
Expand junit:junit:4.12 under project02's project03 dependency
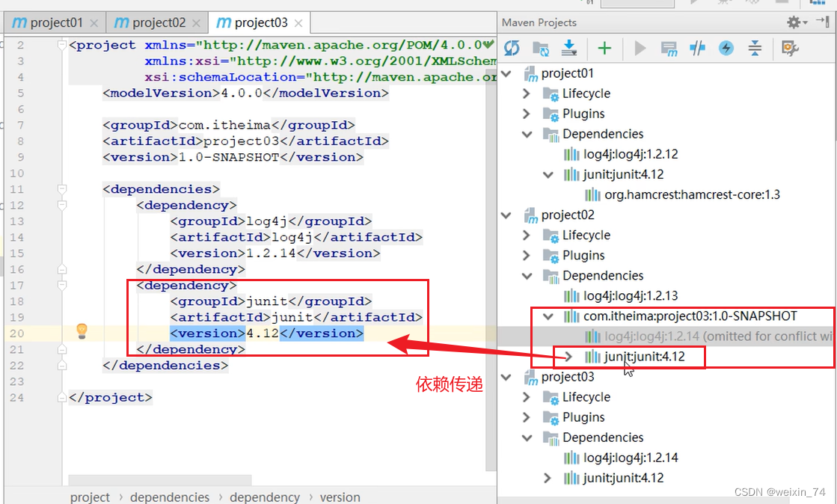pos(568,357)
